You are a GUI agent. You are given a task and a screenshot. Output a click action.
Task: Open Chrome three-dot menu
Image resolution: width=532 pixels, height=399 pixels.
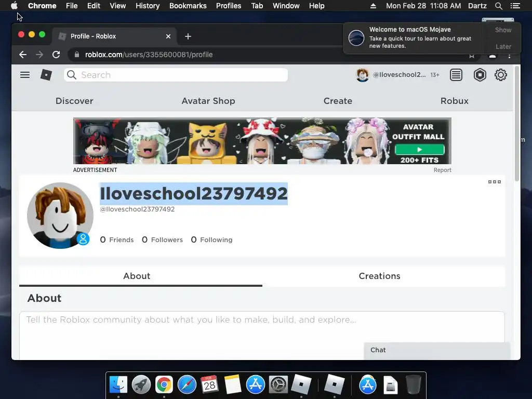coord(509,55)
